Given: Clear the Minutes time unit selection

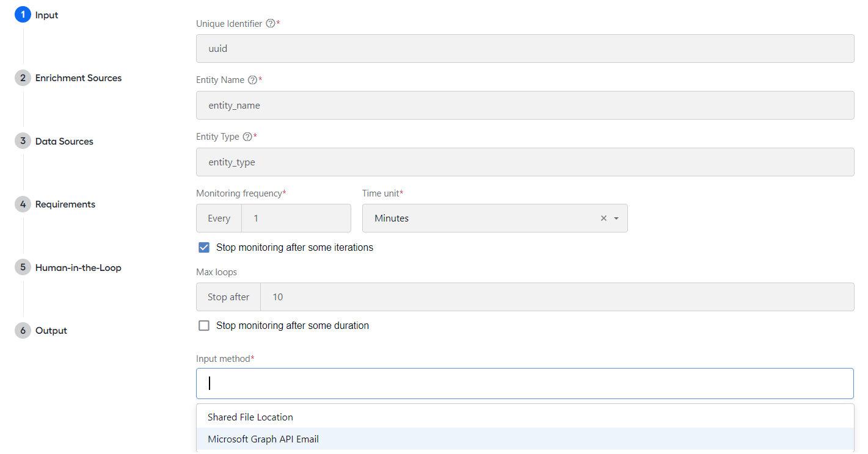Looking at the screenshot, I should pos(604,218).
